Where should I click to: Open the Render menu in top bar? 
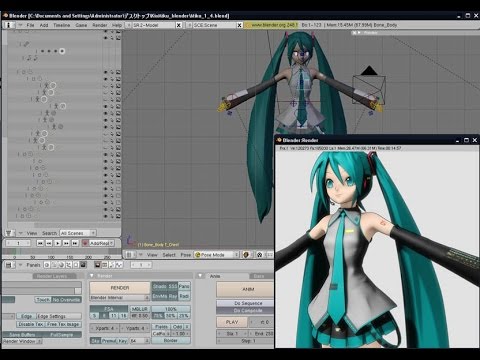99,25
